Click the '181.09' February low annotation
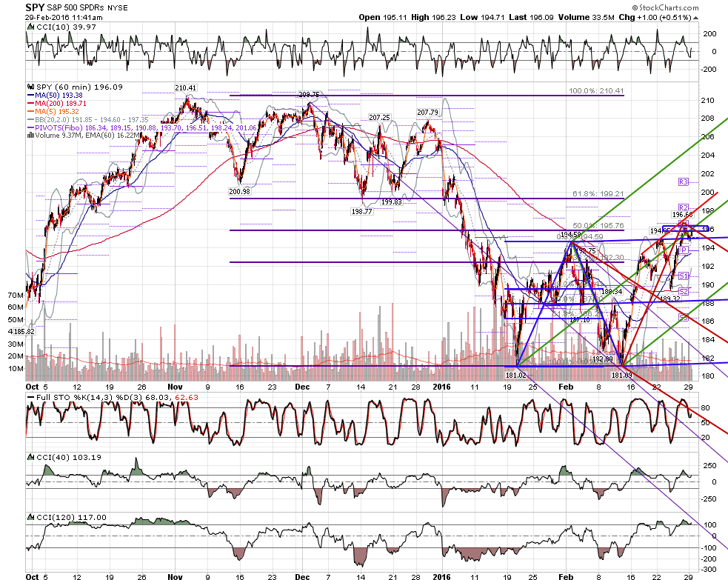728x580 pixels. pyautogui.click(x=621, y=375)
